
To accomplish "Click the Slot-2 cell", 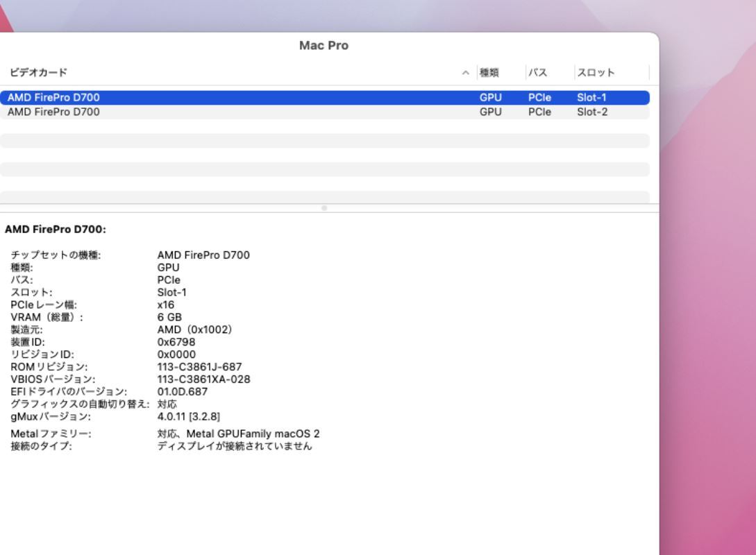I will (592, 112).
